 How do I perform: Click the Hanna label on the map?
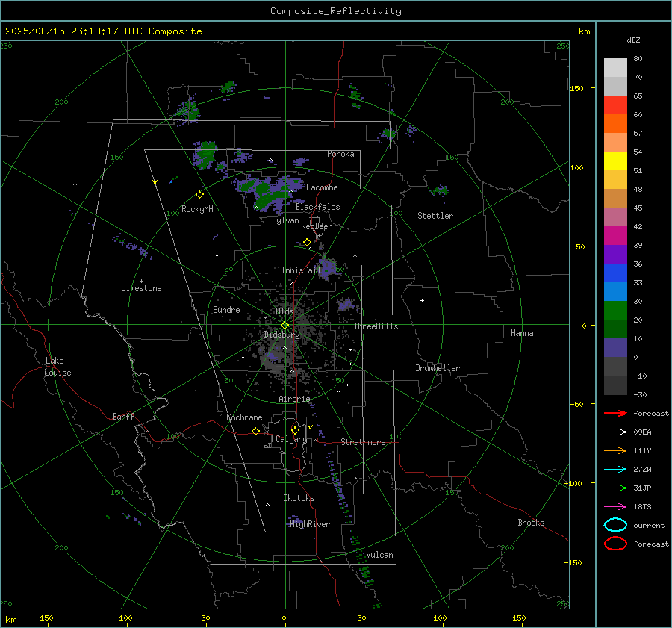pyautogui.click(x=522, y=333)
